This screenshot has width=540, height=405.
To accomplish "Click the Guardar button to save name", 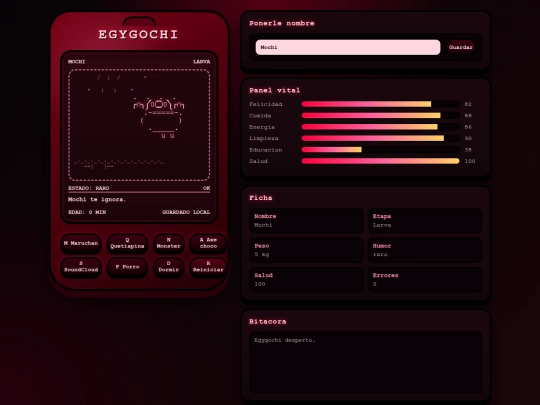I will pos(461,47).
